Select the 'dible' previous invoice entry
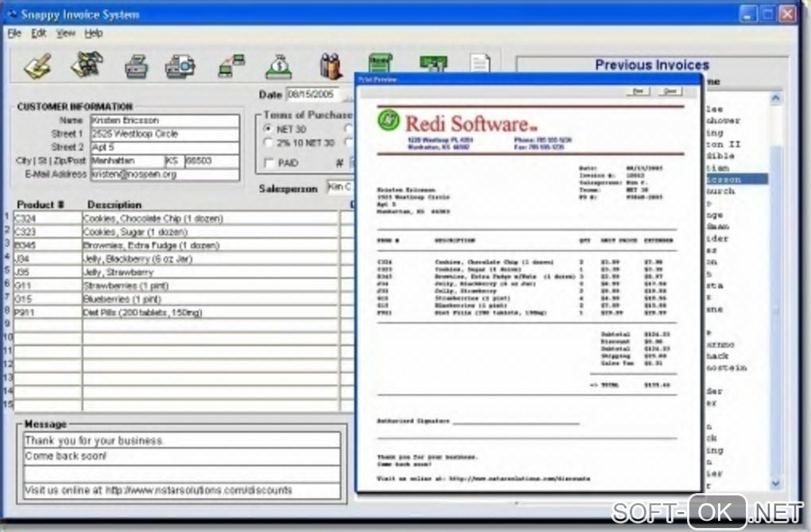This screenshot has height=532, width=811. (x=720, y=156)
